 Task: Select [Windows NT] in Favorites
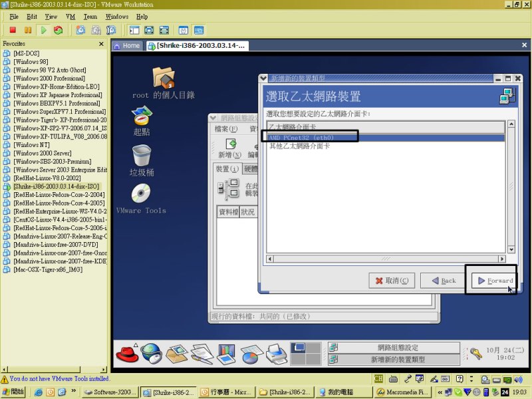(31, 145)
